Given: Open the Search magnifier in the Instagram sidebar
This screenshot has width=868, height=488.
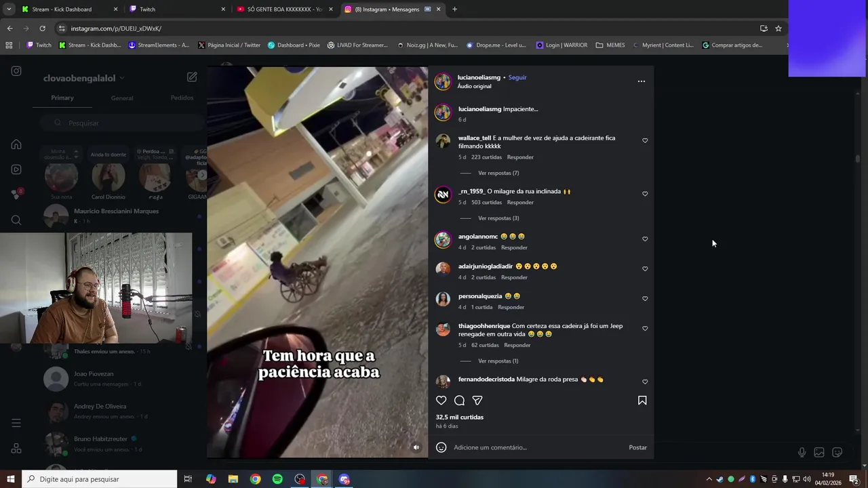Looking at the screenshot, I should coord(16,220).
